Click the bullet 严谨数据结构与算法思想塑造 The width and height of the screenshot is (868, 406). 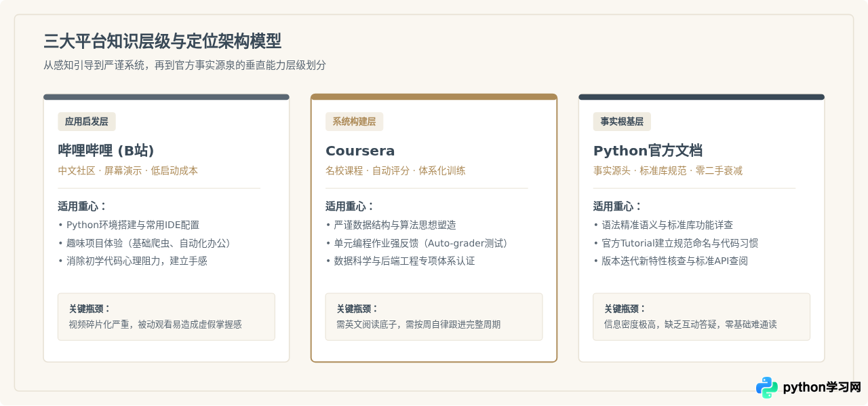(391, 225)
